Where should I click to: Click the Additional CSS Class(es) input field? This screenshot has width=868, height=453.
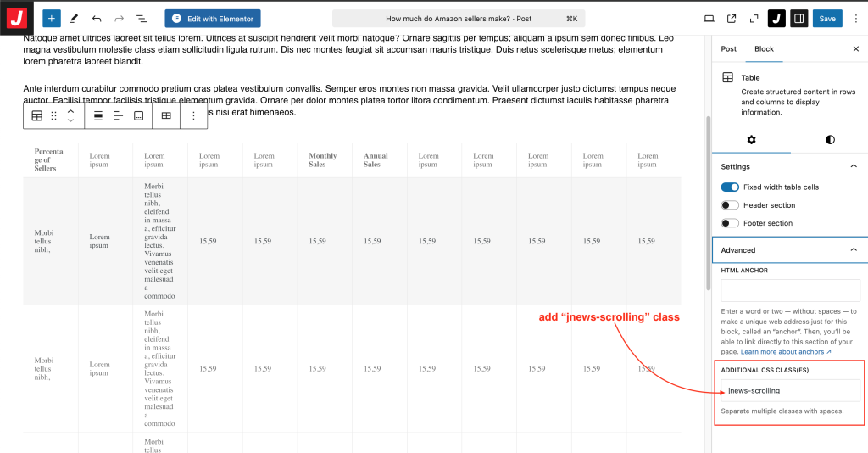click(790, 390)
